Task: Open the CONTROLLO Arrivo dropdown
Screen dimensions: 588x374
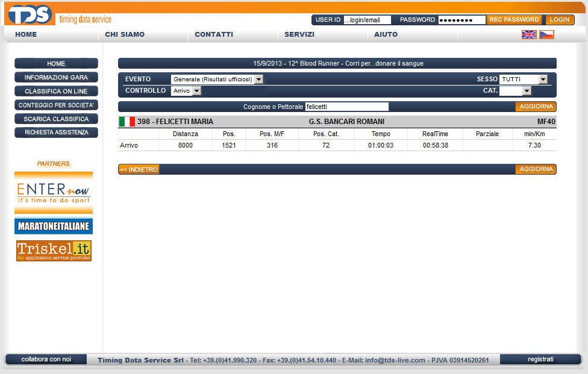Action: pyautogui.click(x=196, y=91)
